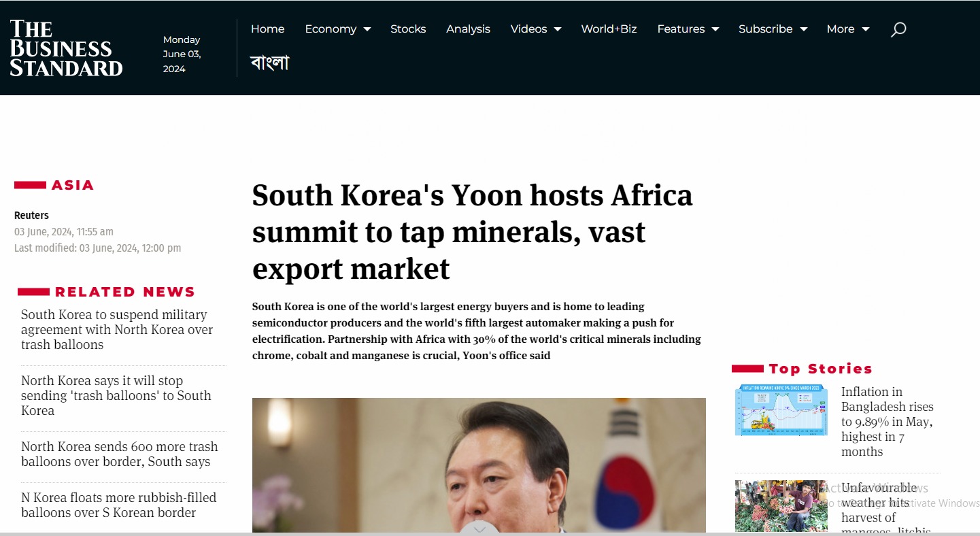Open the search magnifier icon
The width and height of the screenshot is (980, 536).
click(x=898, y=29)
